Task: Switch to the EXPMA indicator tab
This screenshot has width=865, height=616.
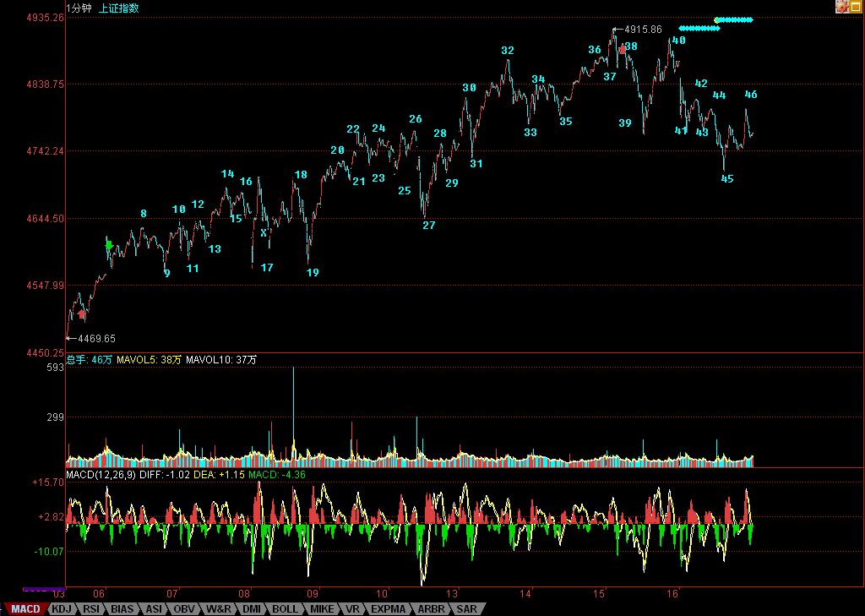Action: tap(390, 608)
